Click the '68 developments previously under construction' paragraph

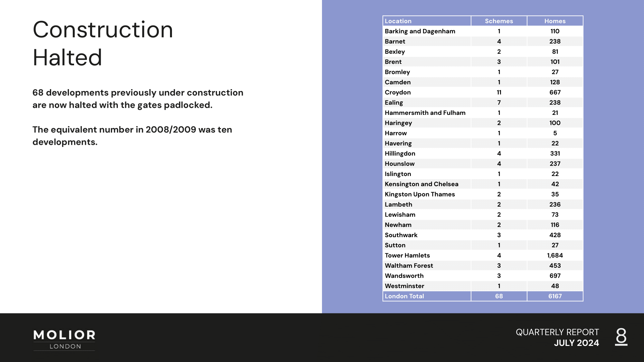point(138,99)
